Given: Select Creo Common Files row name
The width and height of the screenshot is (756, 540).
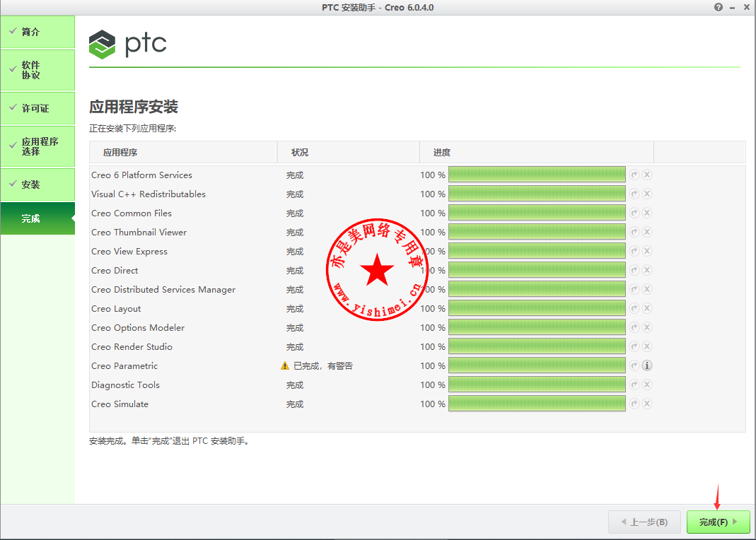Looking at the screenshot, I should tap(131, 213).
